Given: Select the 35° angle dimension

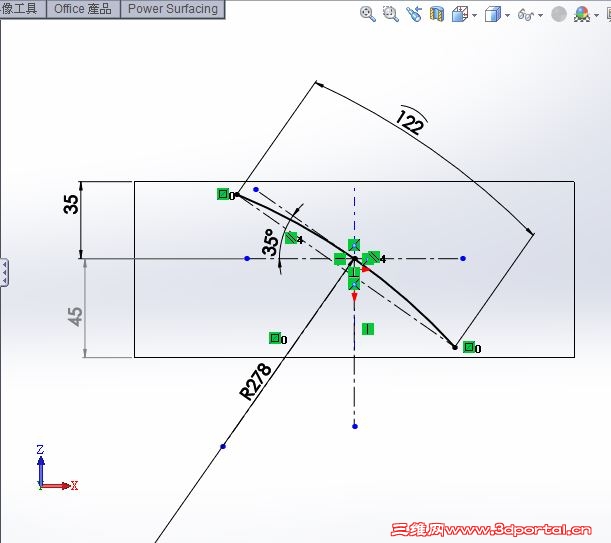Looking at the screenshot, I should pos(271,242).
